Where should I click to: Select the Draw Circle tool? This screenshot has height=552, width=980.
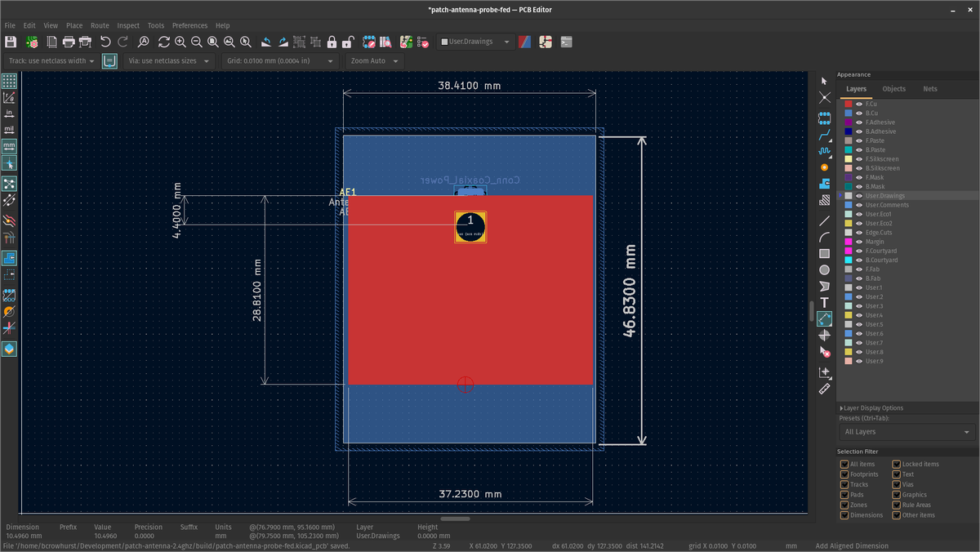click(824, 269)
